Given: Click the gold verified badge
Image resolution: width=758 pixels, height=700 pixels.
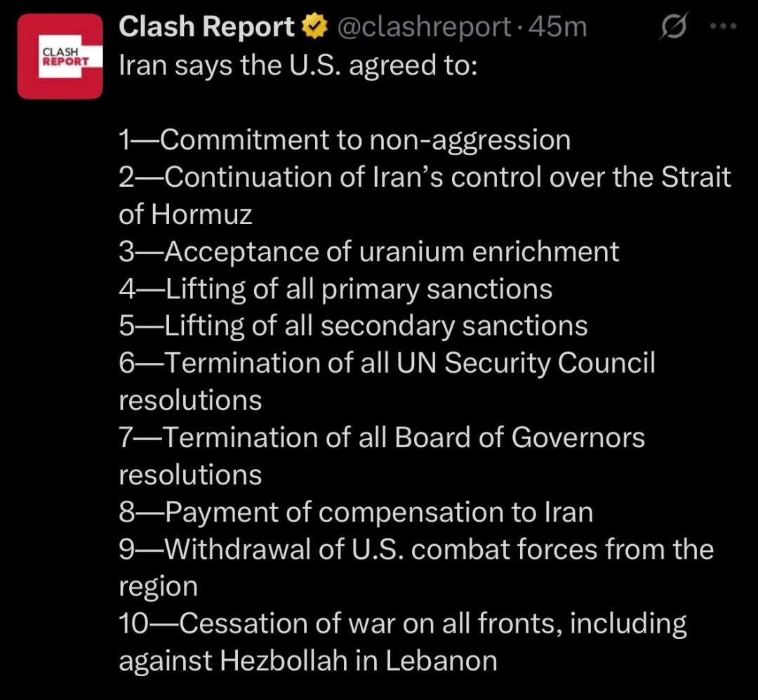Looking at the screenshot, I should pyautogui.click(x=314, y=27).
